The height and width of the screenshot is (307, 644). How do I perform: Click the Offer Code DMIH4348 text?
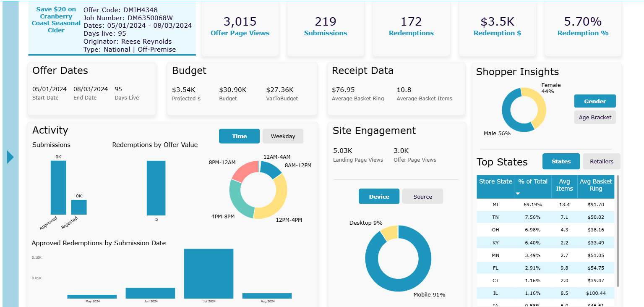pos(120,10)
